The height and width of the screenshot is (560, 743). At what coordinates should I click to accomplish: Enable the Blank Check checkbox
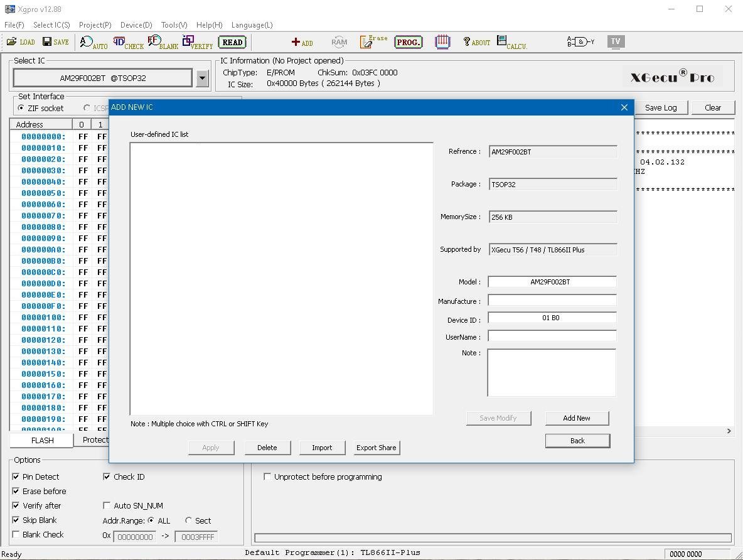(16, 534)
